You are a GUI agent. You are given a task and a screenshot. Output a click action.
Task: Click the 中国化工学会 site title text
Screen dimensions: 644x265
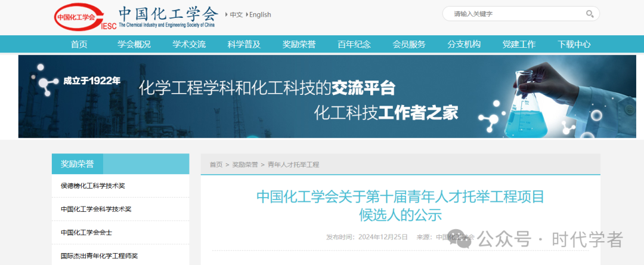click(168, 14)
